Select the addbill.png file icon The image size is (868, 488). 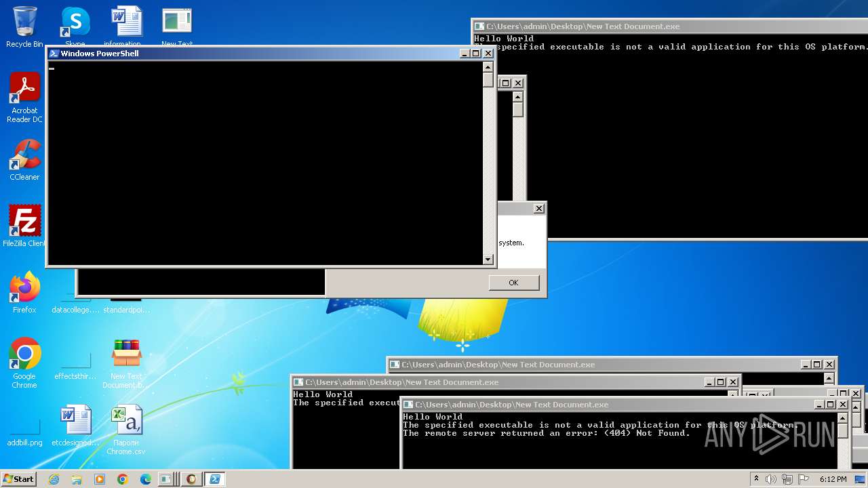(24, 432)
